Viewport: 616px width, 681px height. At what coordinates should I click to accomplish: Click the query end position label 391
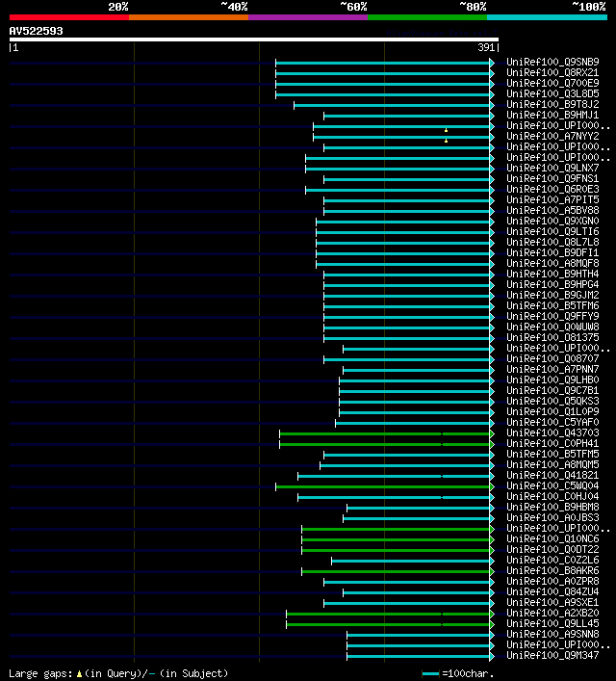click(x=486, y=48)
